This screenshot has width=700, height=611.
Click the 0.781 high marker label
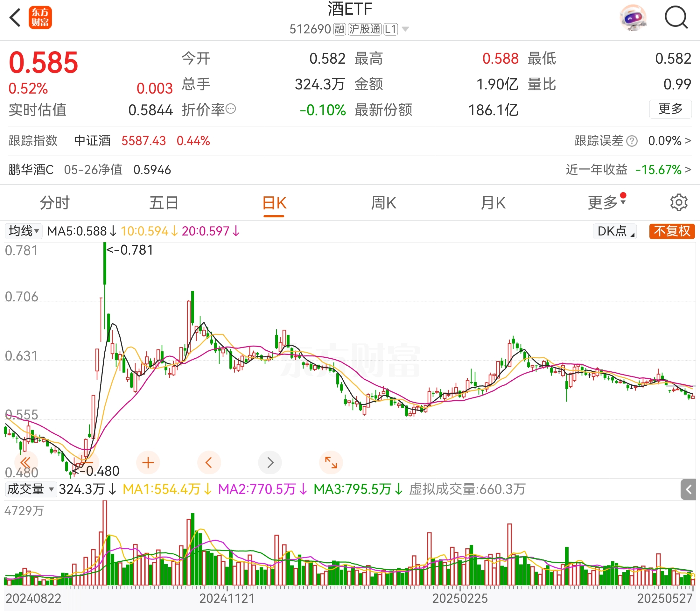coord(130,250)
